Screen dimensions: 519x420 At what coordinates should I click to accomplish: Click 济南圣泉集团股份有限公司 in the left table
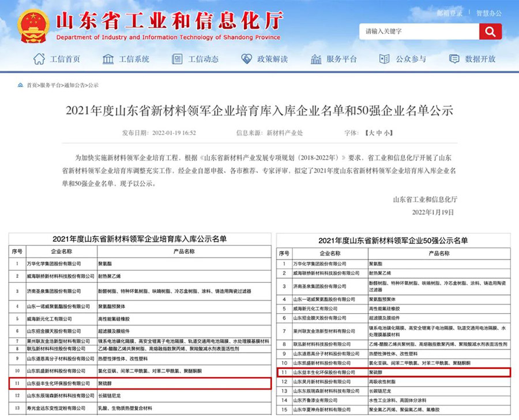click(x=54, y=291)
